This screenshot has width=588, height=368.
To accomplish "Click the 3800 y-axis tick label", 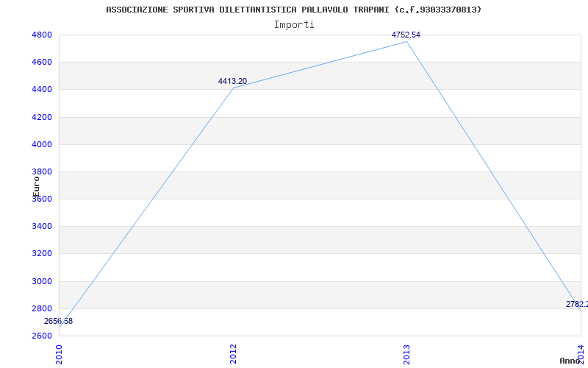I will pyautogui.click(x=40, y=172).
